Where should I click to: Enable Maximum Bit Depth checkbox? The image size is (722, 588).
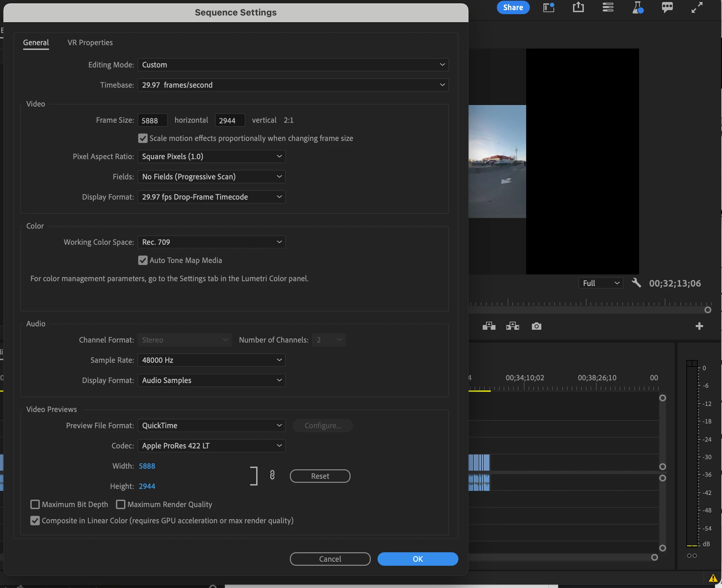point(35,504)
